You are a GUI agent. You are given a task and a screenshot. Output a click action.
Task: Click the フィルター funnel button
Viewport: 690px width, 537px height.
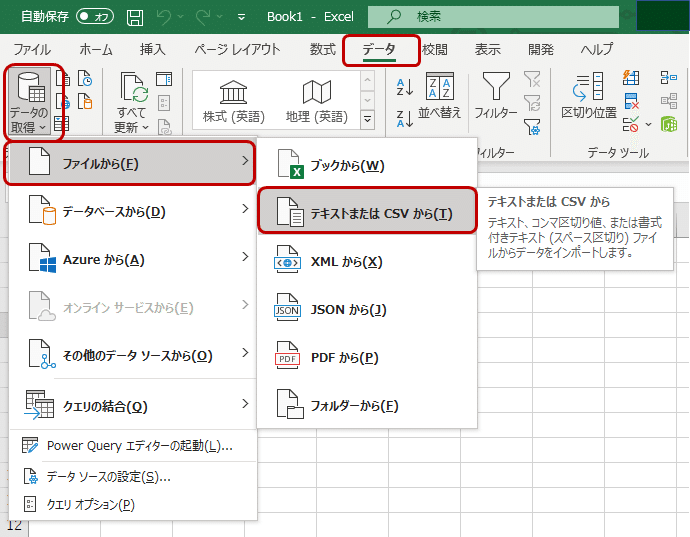(496, 96)
